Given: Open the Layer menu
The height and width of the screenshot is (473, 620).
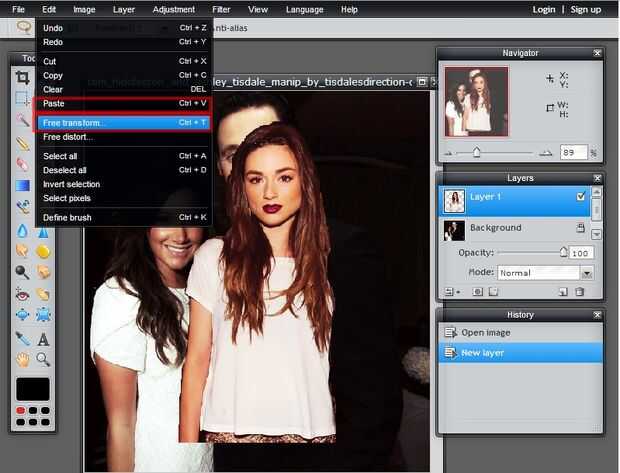Looking at the screenshot, I should [124, 9].
